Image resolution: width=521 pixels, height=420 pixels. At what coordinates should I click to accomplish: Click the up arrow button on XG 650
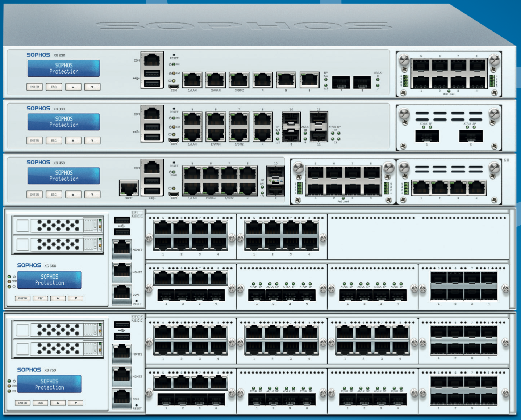[x=58, y=298]
